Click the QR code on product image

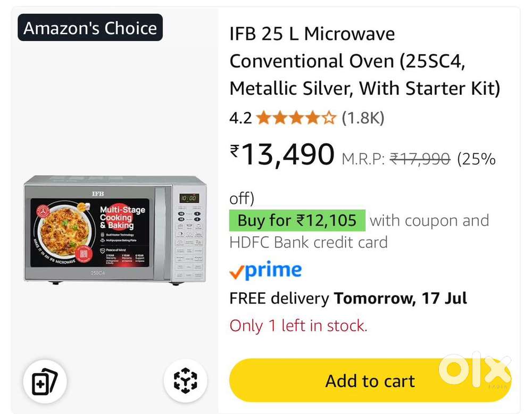84,254
